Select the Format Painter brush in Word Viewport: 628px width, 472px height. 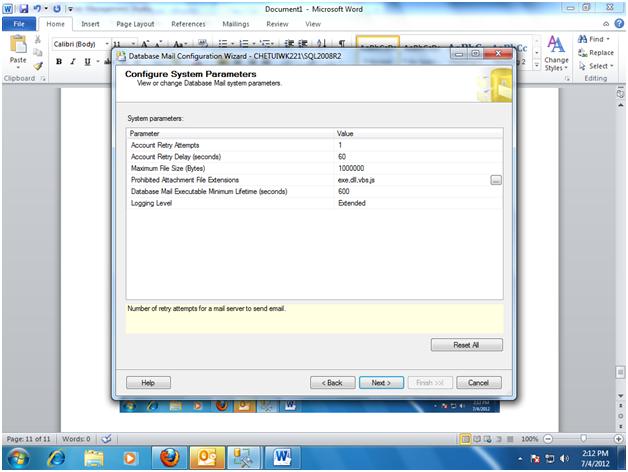38,65
